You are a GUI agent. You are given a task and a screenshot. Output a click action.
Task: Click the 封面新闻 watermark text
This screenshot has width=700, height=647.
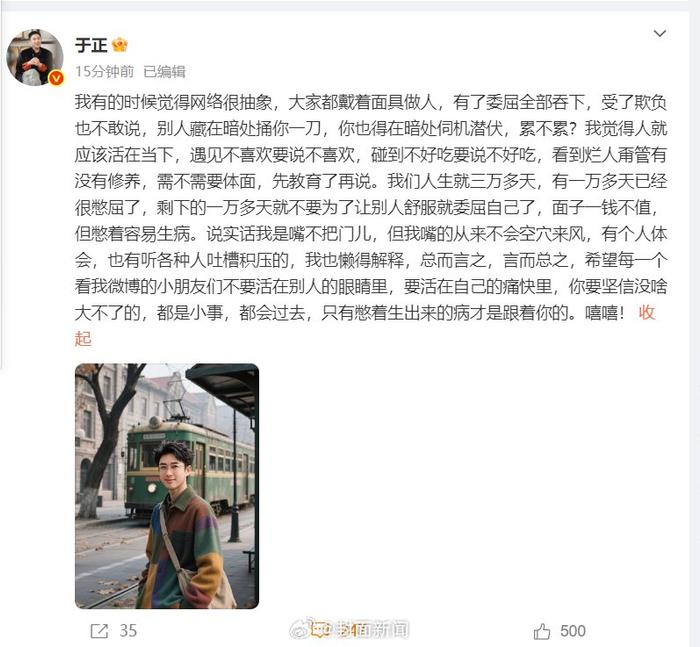(371, 630)
